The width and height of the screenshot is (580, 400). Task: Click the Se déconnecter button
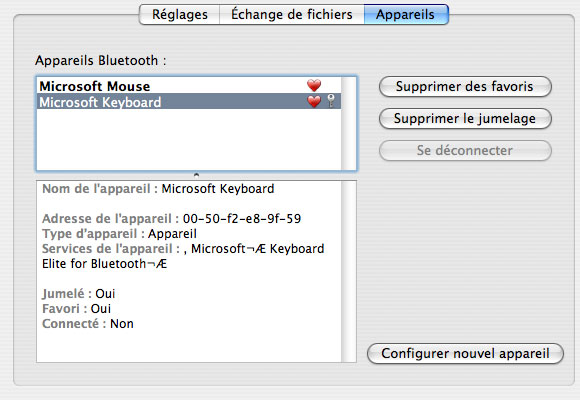(465, 150)
